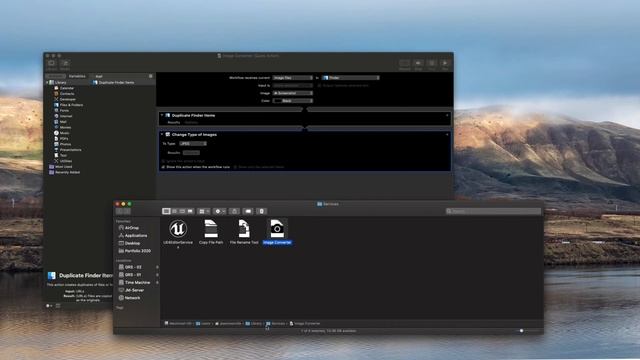Run the workflow with the Run button

445,63
